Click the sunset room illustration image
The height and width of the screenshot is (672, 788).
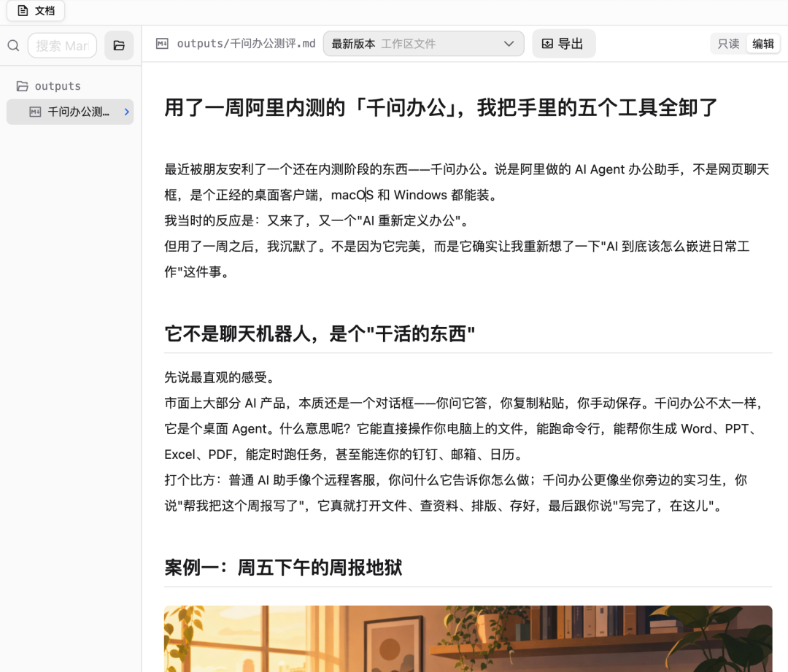pos(468,638)
